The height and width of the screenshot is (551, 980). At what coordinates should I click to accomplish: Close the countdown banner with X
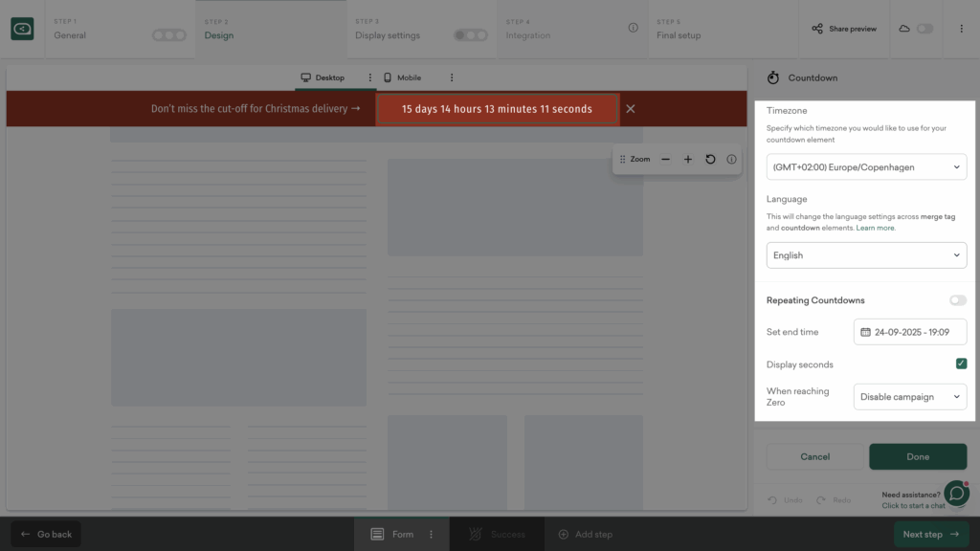click(x=631, y=109)
